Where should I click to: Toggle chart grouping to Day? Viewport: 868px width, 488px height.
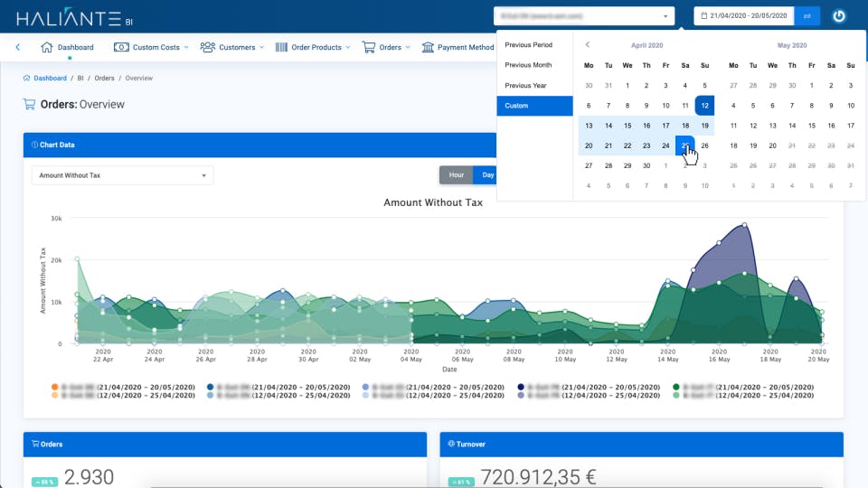(487, 174)
